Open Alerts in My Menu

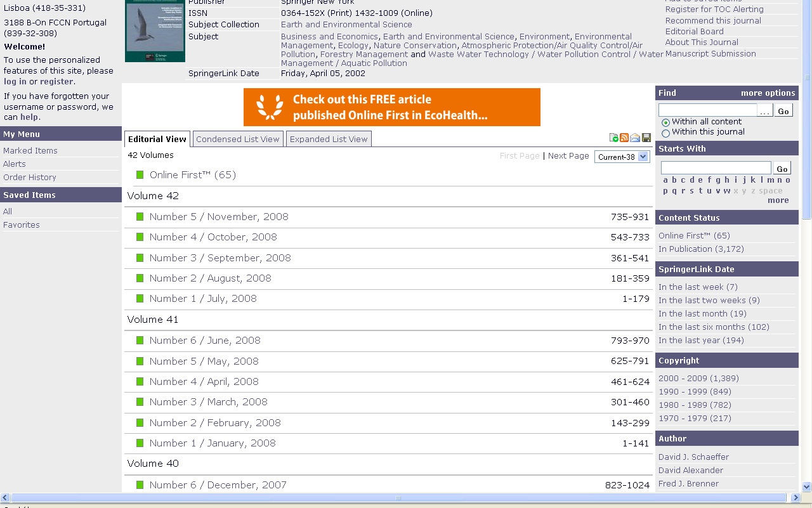coord(15,164)
